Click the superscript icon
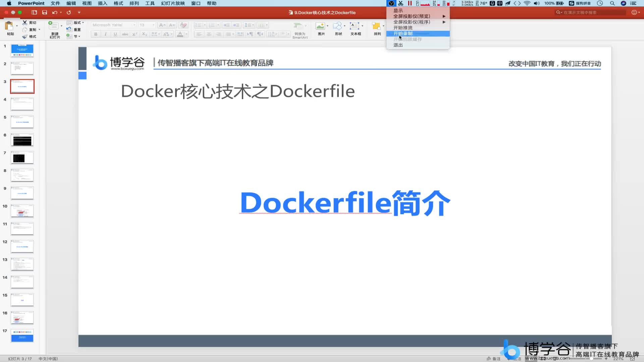Viewport: 644px width, 362px height. point(135,34)
